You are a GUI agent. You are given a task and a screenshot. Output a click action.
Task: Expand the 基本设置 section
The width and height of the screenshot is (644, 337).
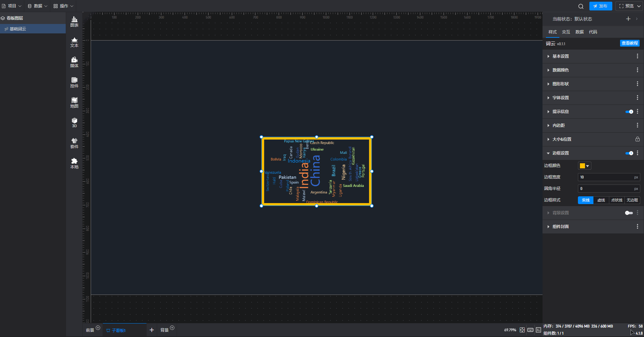[560, 56]
